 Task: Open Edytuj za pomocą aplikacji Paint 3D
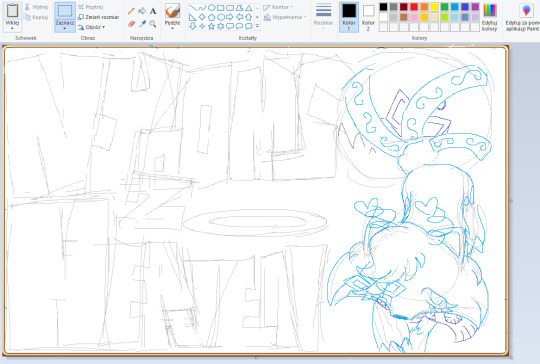coord(523,17)
